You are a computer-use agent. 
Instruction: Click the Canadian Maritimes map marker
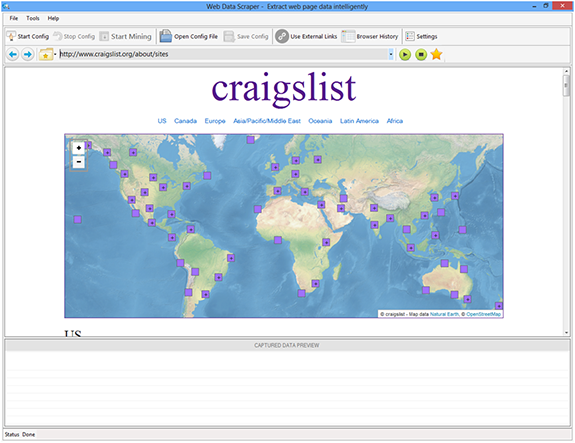tap(207, 175)
